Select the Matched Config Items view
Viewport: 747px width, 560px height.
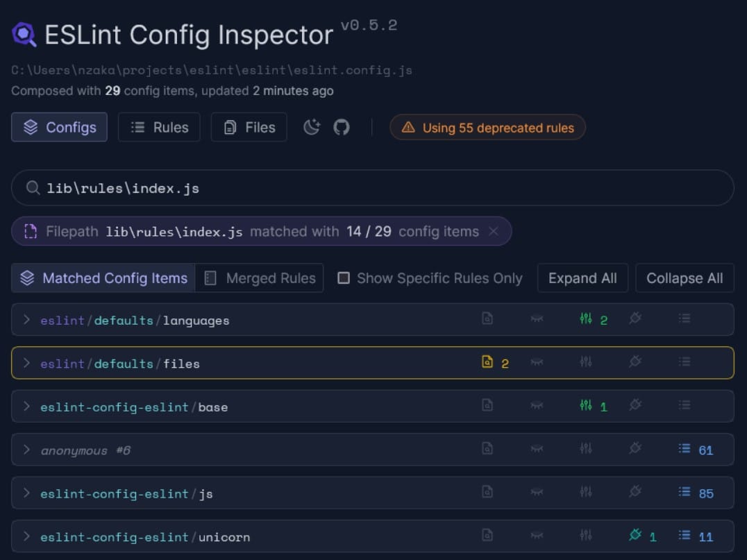[103, 278]
